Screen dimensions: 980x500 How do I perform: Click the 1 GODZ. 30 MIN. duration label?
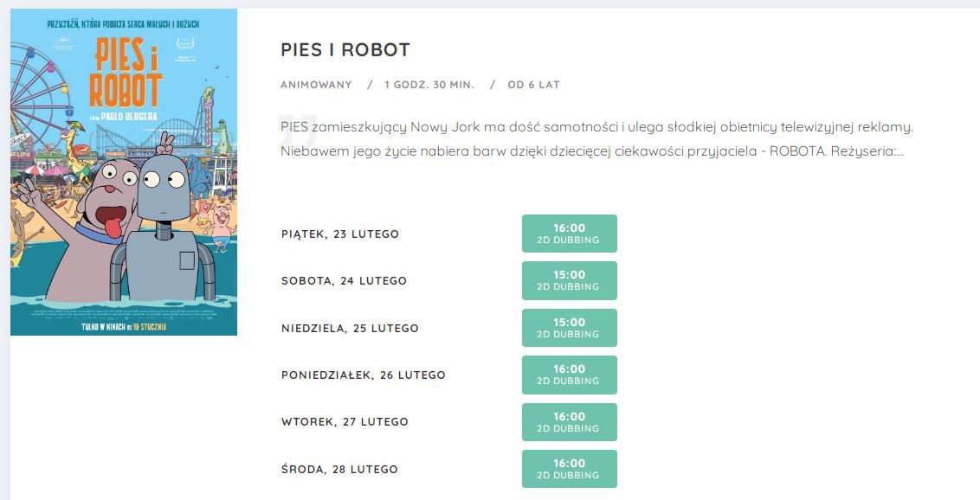[429, 85]
